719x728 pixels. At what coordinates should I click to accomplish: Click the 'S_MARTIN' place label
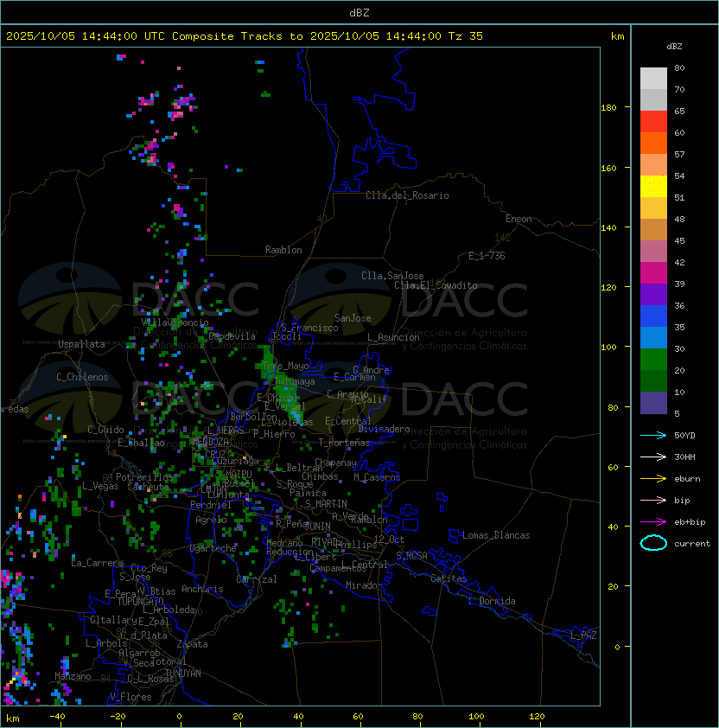coord(327,504)
